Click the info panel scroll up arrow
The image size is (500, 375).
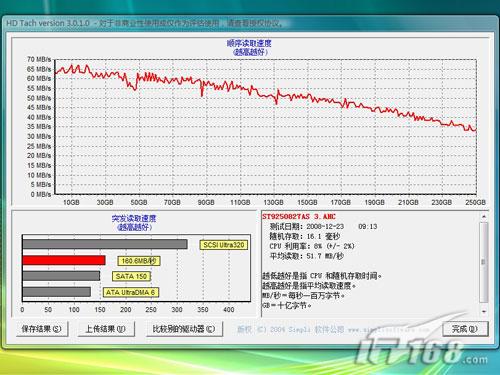pyautogui.click(x=484, y=217)
